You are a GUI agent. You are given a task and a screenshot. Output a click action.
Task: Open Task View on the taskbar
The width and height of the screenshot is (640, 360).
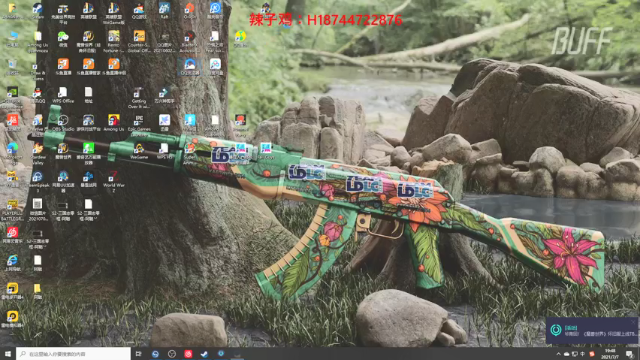tap(138, 353)
